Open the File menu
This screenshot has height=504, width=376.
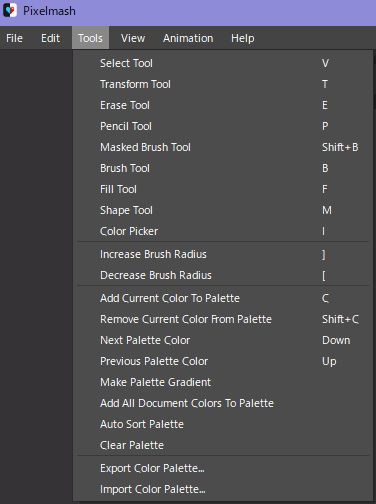tap(14, 38)
